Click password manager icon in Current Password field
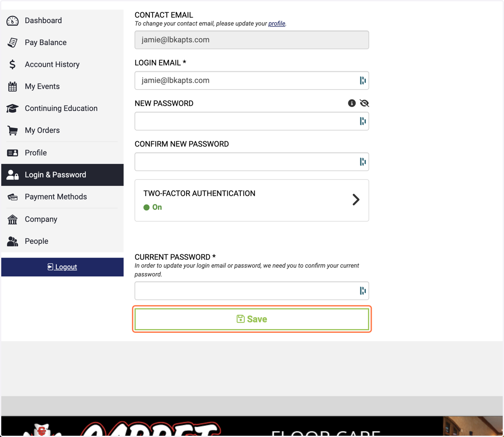 tap(363, 291)
